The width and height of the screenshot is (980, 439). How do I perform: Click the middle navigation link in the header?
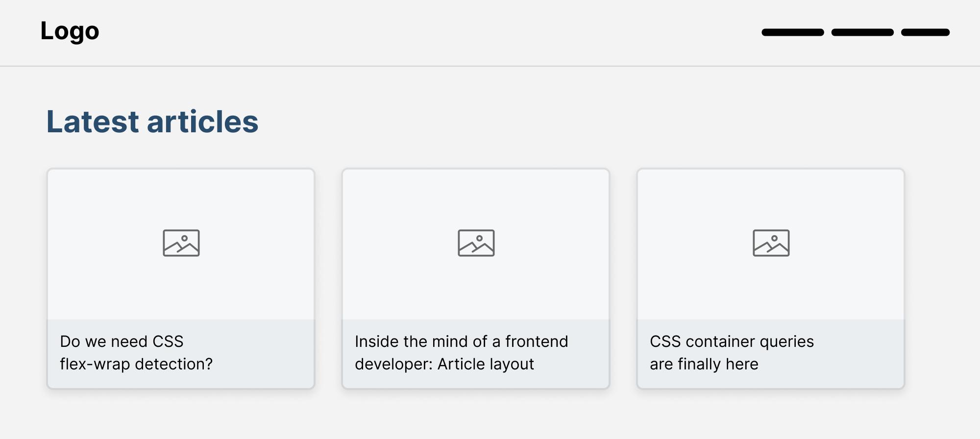(x=862, y=32)
